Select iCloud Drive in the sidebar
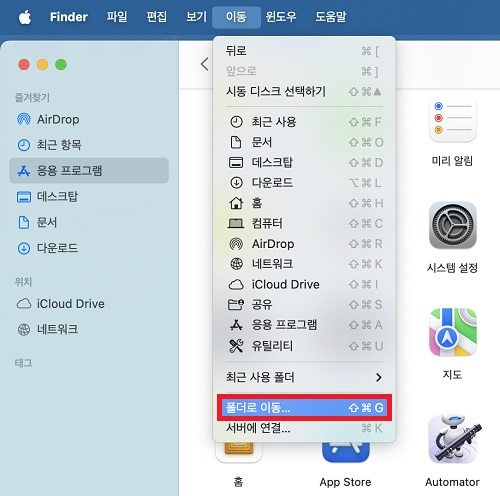This screenshot has width=500, height=496. (89, 304)
